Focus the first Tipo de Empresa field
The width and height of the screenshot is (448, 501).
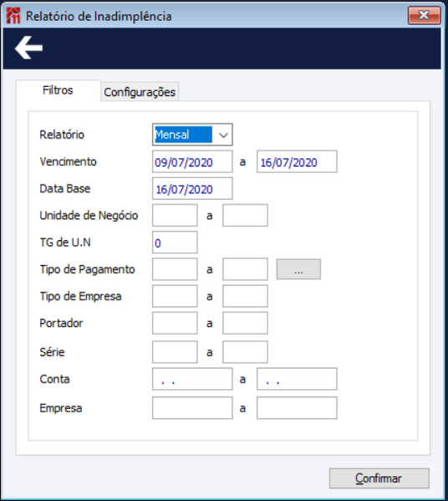175,296
